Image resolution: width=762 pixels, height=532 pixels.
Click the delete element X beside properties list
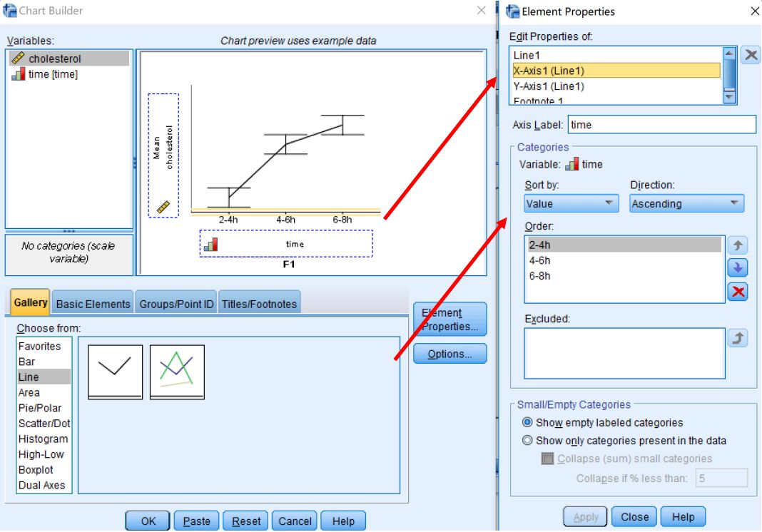pyautogui.click(x=751, y=55)
